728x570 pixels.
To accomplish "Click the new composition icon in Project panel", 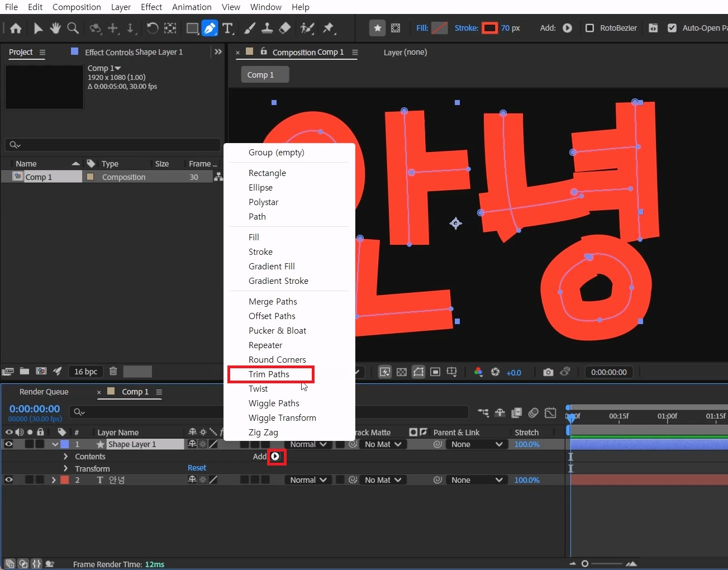I will coord(41,371).
